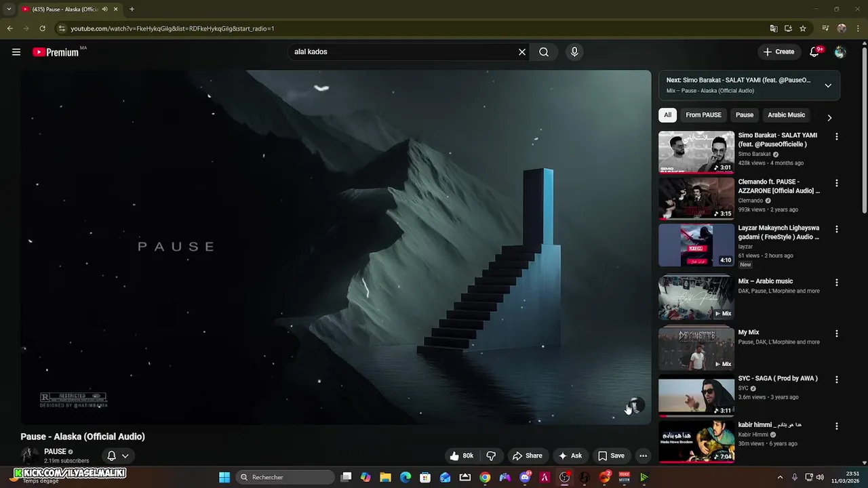Open options for Layzar Makaynch Lighayswa video

pyautogui.click(x=837, y=229)
